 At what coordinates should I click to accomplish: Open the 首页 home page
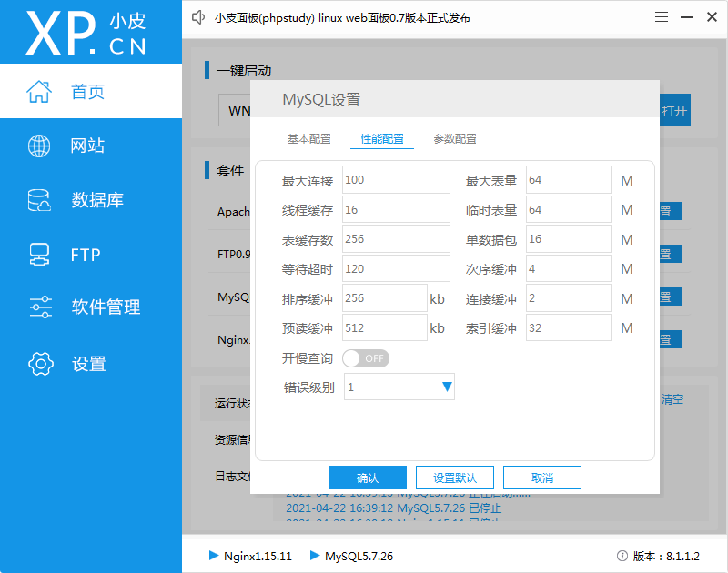click(86, 91)
